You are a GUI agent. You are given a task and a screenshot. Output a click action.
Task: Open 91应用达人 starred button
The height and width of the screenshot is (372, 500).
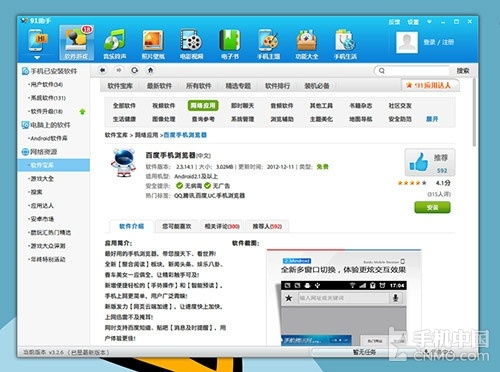[430, 85]
